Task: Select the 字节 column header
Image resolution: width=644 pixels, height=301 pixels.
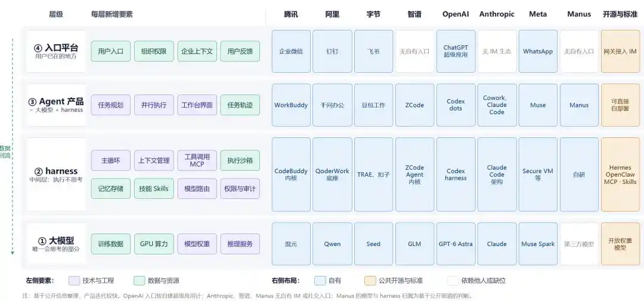Action: click(373, 14)
